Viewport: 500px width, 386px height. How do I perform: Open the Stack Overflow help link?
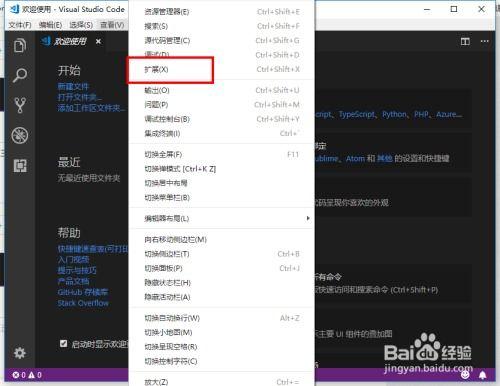coord(83,303)
